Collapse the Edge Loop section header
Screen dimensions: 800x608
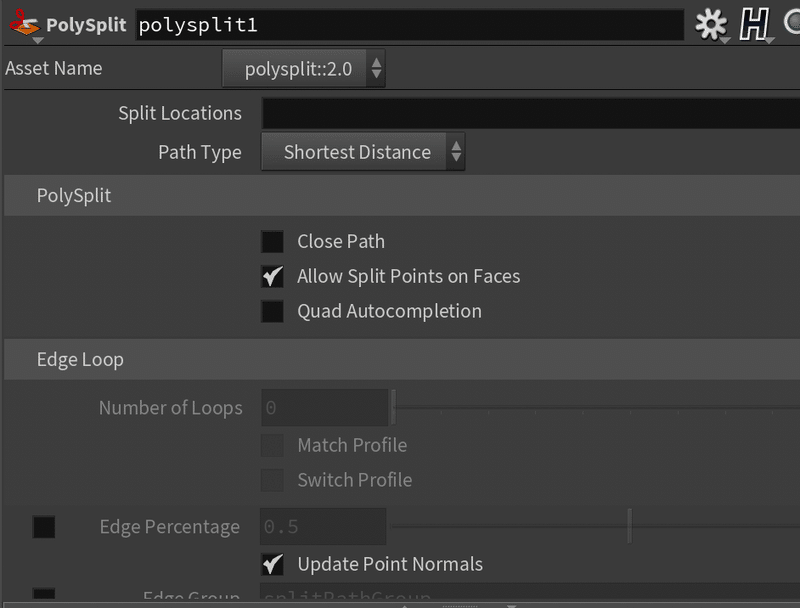pos(80,360)
